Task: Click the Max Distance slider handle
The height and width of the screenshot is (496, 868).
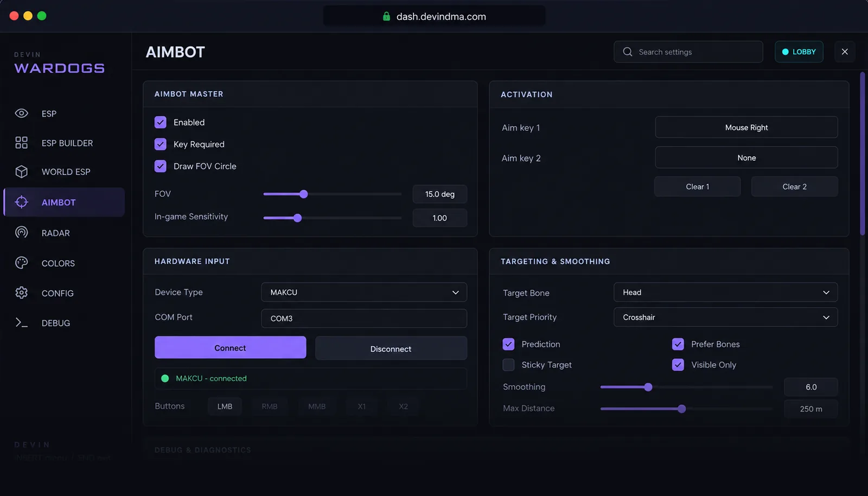Action: coord(681,409)
